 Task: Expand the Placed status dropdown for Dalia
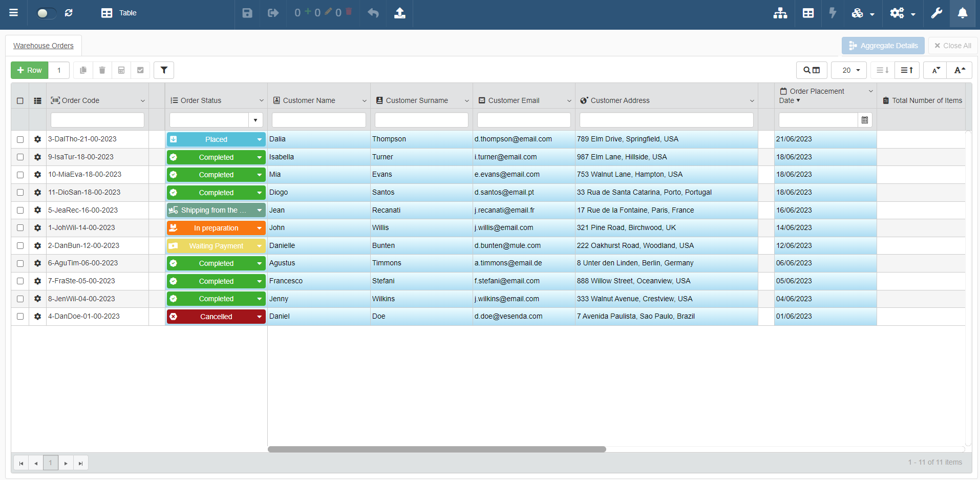pos(259,139)
